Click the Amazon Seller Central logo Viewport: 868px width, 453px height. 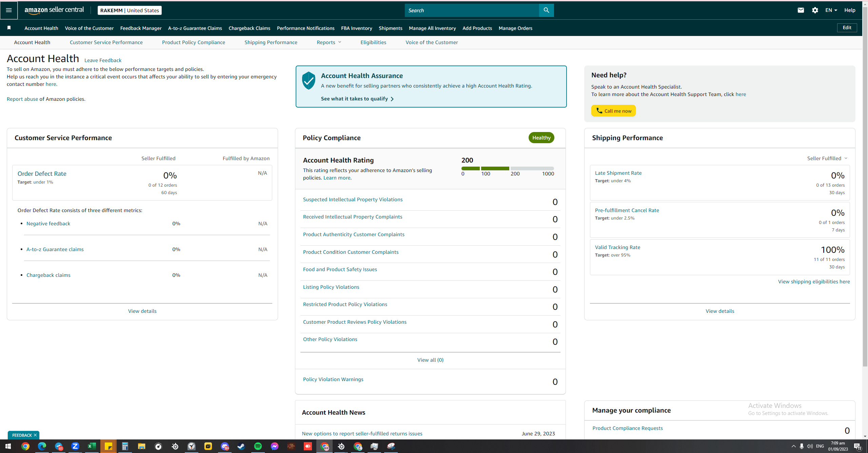[x=54, y=10]
